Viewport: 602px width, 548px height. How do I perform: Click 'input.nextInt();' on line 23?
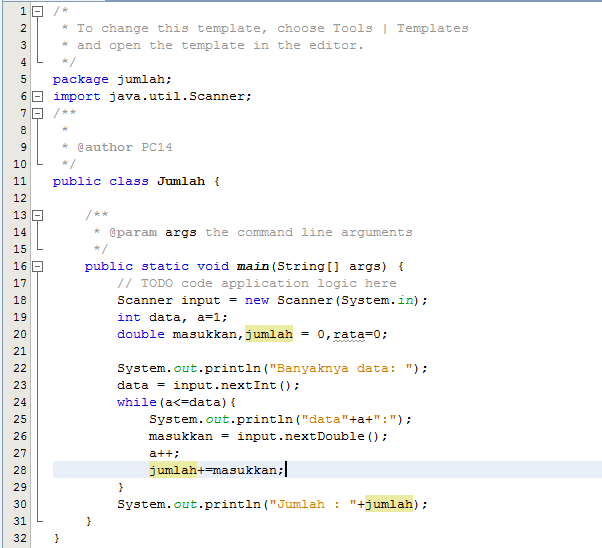point(236,385)
